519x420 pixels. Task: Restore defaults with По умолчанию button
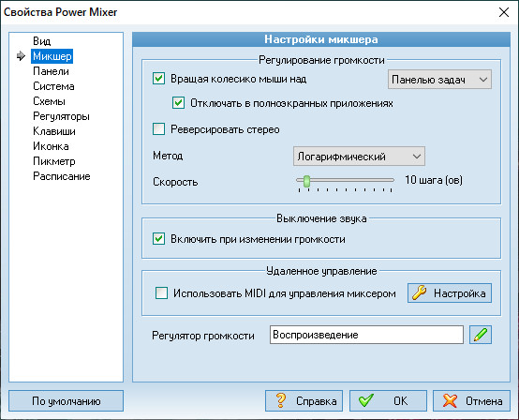click(66, 401)
